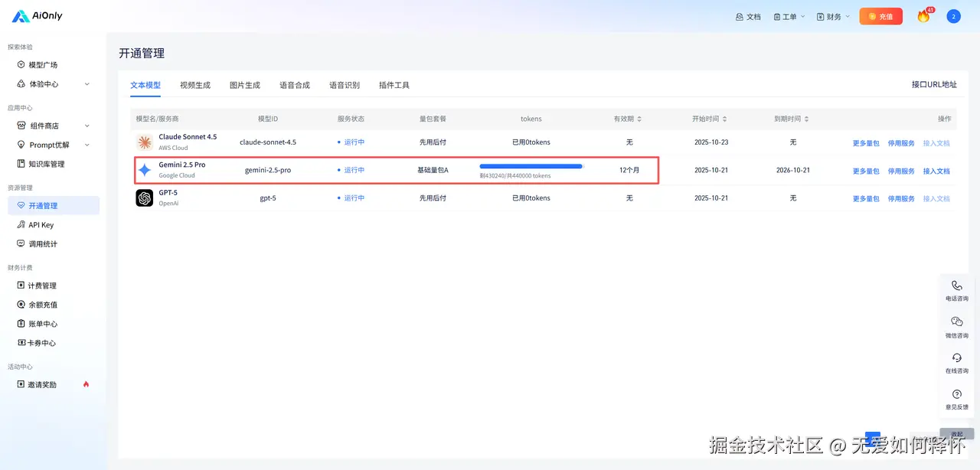Switch to the 图片生成 tab
980x470 pixels.
245,85
